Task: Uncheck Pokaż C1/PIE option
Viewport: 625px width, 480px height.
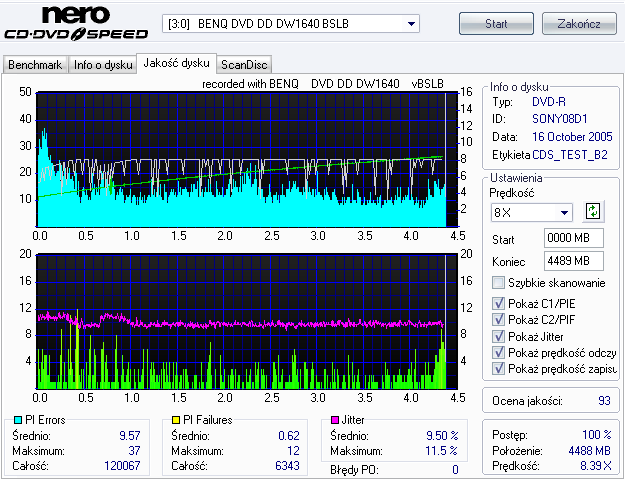Action: click(498, 304)
